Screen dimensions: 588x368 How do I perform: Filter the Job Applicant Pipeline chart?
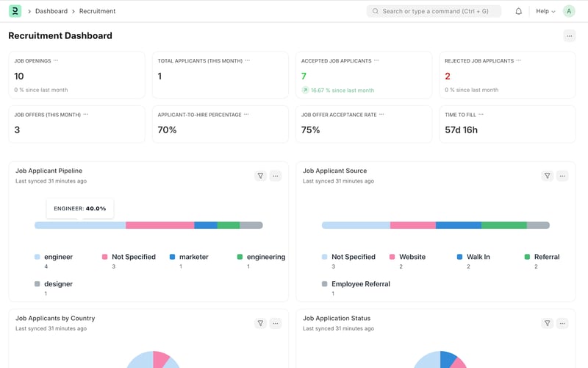260,176
